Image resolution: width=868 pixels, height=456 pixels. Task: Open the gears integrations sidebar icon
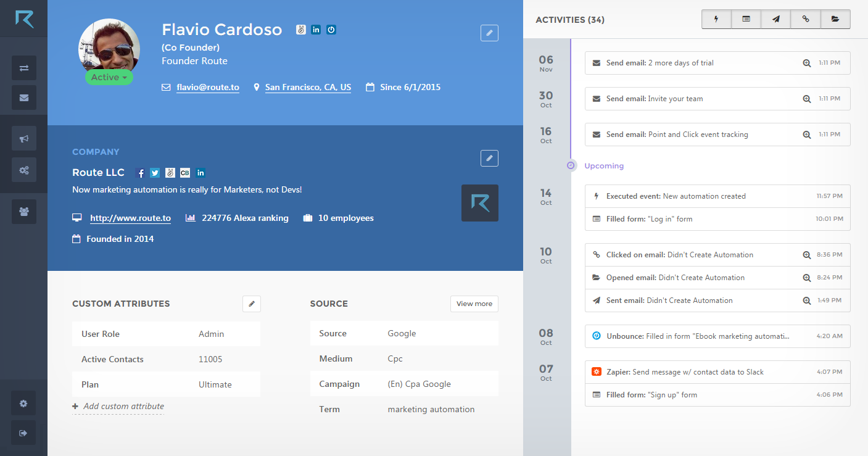click(24, 170)
